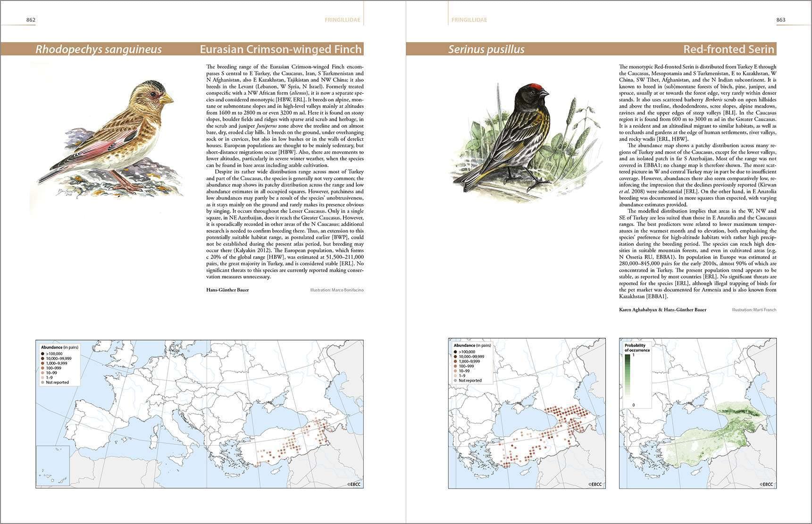Click italic word Berberis in serin text
Image resolution: width=812 pixels, height=524 pixels.
coord(714,100)
